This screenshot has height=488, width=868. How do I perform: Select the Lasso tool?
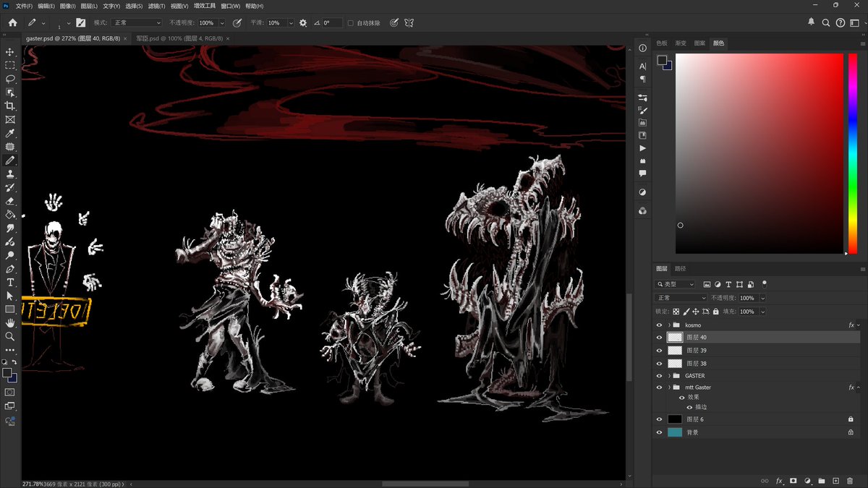10,79
